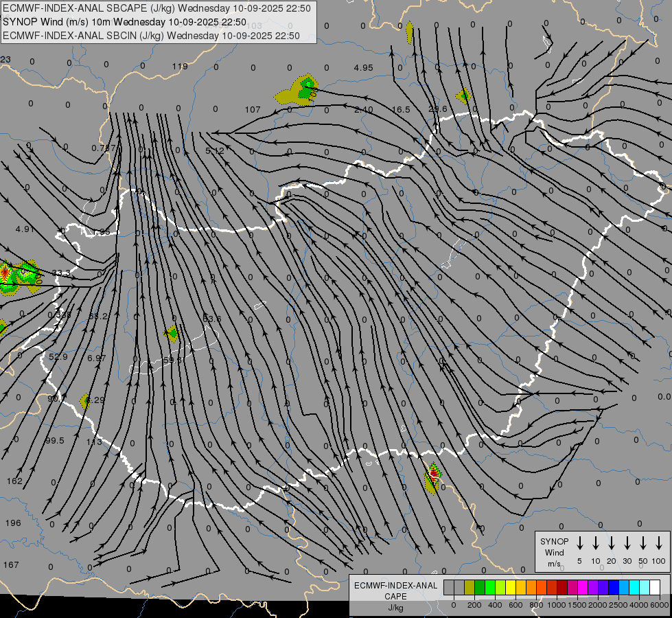Click the white 6000 J/kg color swatch
The image size is (672, 618).
(655, 588)
